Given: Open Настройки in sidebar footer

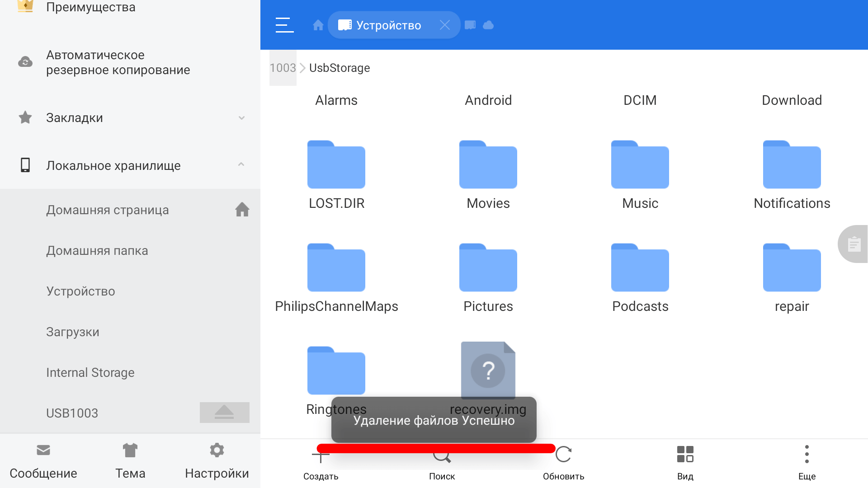Looking at the screenshot, I should [x=217, y=462].
